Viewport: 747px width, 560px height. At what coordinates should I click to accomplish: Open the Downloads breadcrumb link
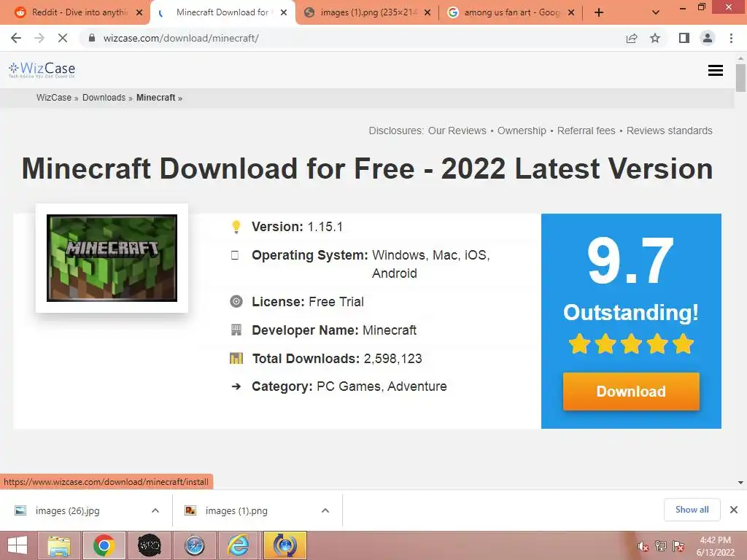click(104, 98)
